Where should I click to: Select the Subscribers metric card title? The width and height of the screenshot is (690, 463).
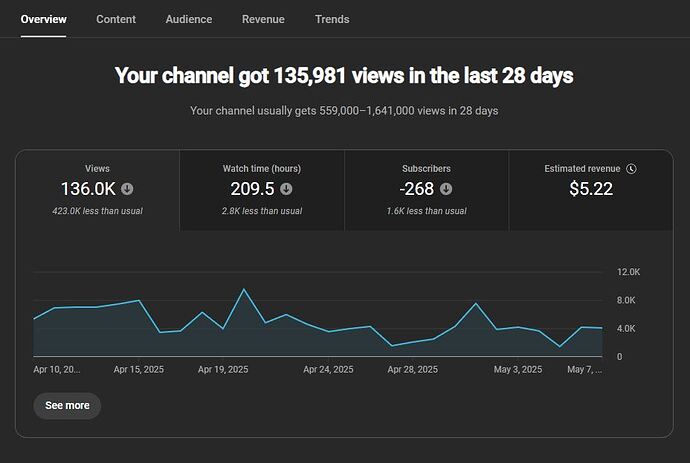pos(427,169)
